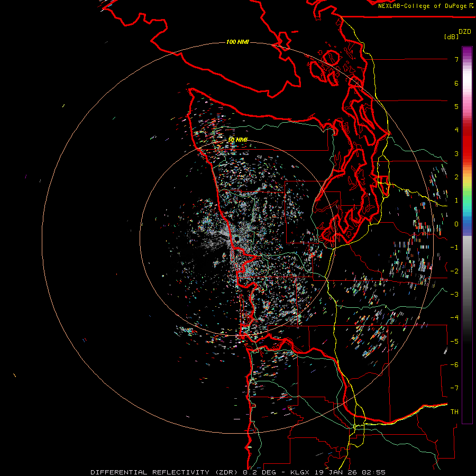Select the 7 value on the scale

(x=456, y=59)
